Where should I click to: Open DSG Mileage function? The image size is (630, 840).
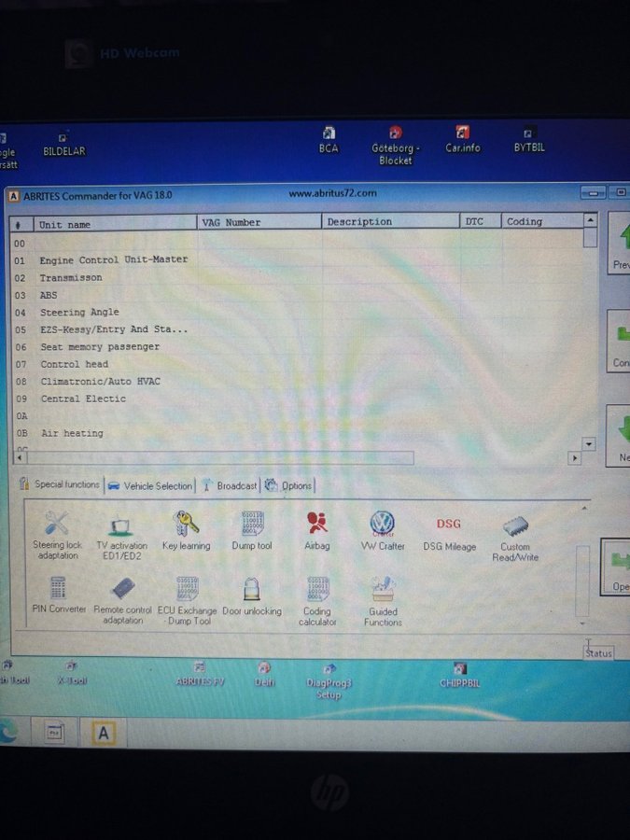(x=449, y=525)
